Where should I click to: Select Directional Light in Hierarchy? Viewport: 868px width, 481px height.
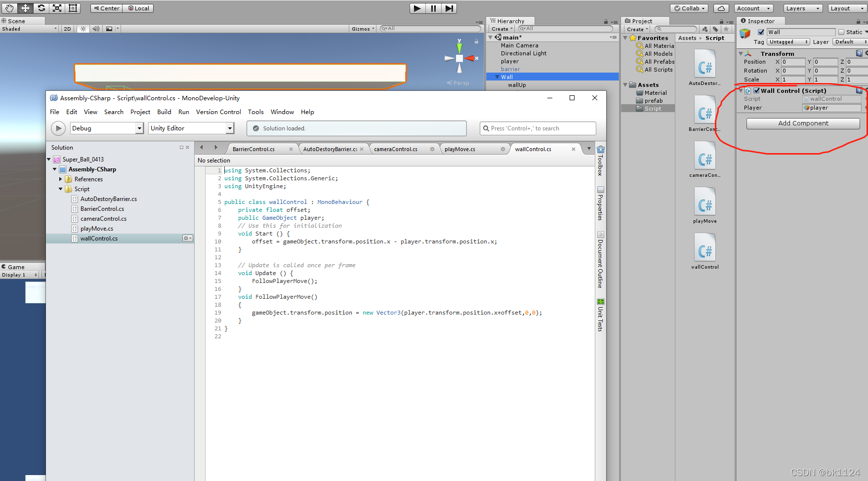click(524, 53)
